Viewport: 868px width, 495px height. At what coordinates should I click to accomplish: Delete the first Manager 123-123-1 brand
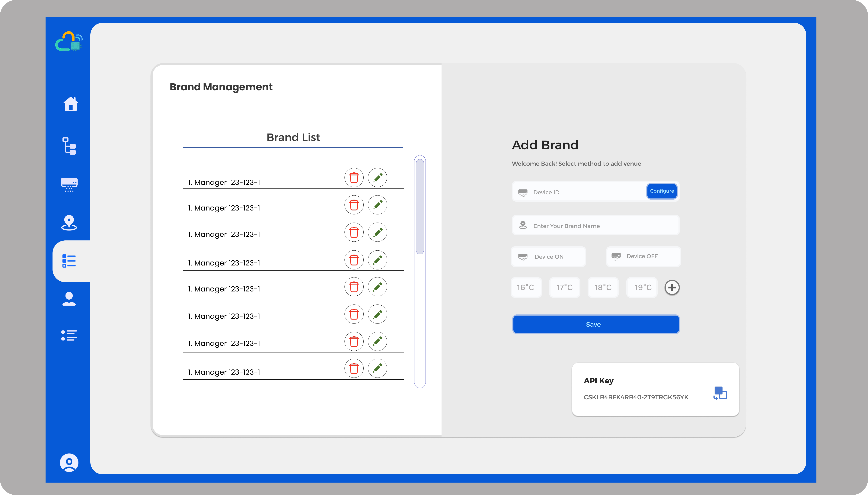pyautogui.click(x=354, y=178)
